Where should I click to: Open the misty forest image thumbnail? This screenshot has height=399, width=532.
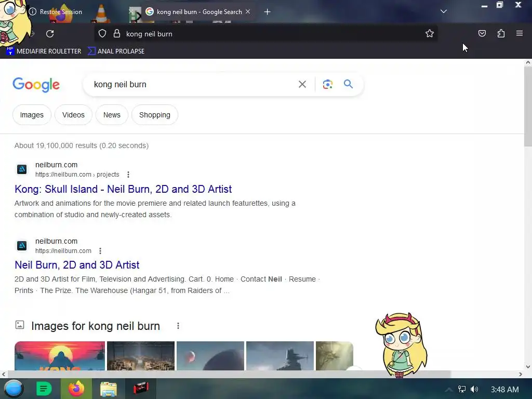[335, 355]
